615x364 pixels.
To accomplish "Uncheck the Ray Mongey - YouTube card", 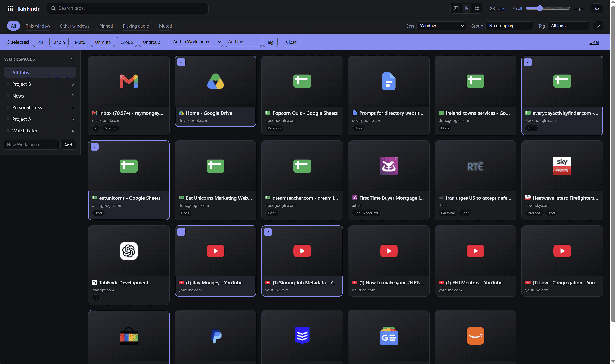I will point(181,232).
